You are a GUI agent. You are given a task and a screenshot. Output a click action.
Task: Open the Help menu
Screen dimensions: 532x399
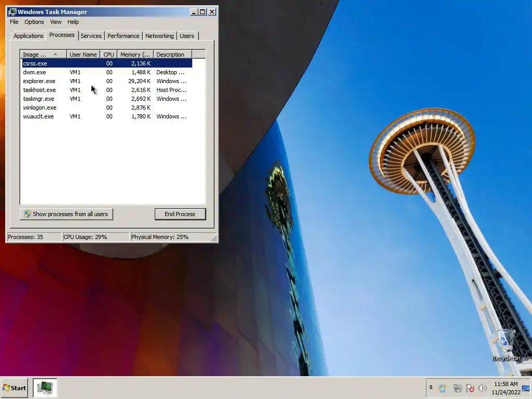73,22
